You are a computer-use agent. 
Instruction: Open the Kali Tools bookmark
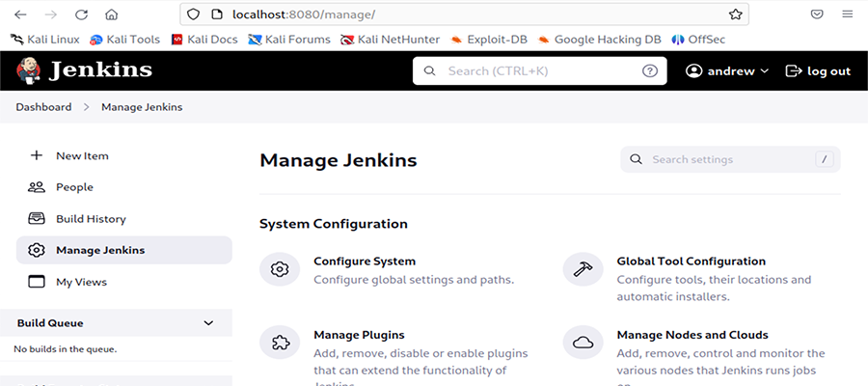pyautogui.click(x=124, y=40)
